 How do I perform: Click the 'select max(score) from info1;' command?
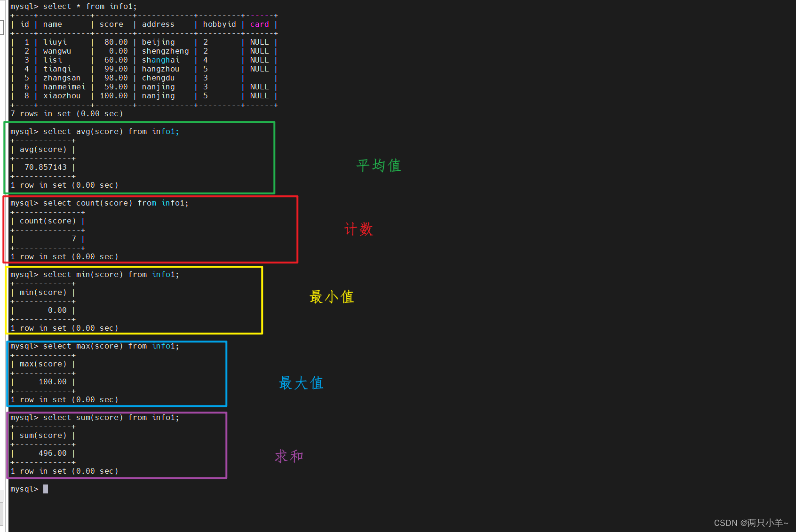pos(111,346)
